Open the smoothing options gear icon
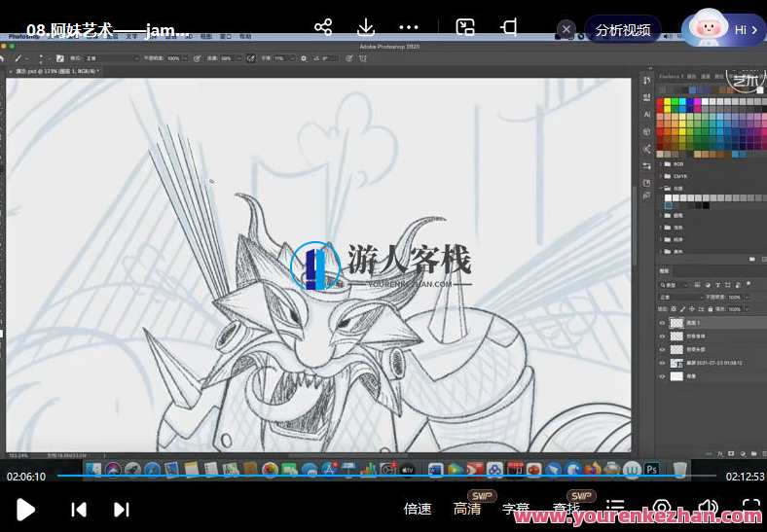 pyautogui.click(x=304, y=58)
